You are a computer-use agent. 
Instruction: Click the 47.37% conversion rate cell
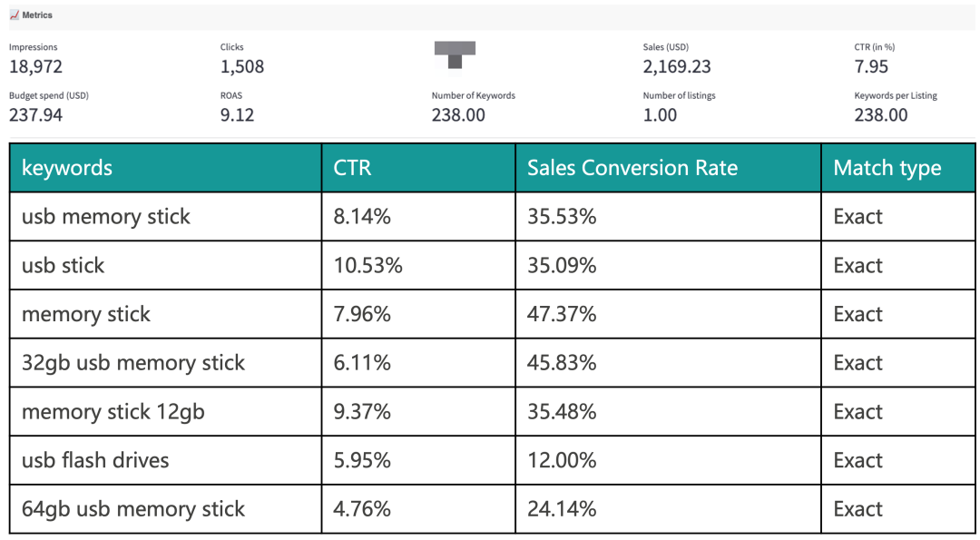562,314
